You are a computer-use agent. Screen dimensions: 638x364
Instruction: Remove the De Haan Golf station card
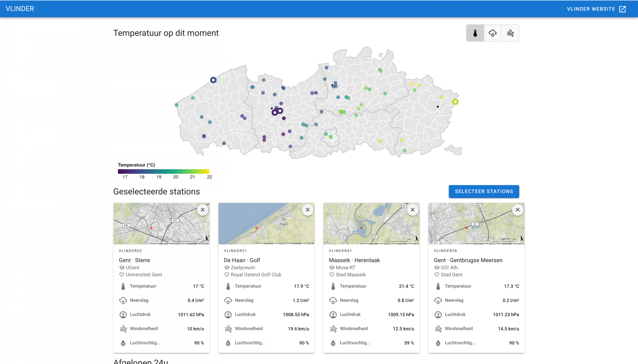[x=308, y=210]
